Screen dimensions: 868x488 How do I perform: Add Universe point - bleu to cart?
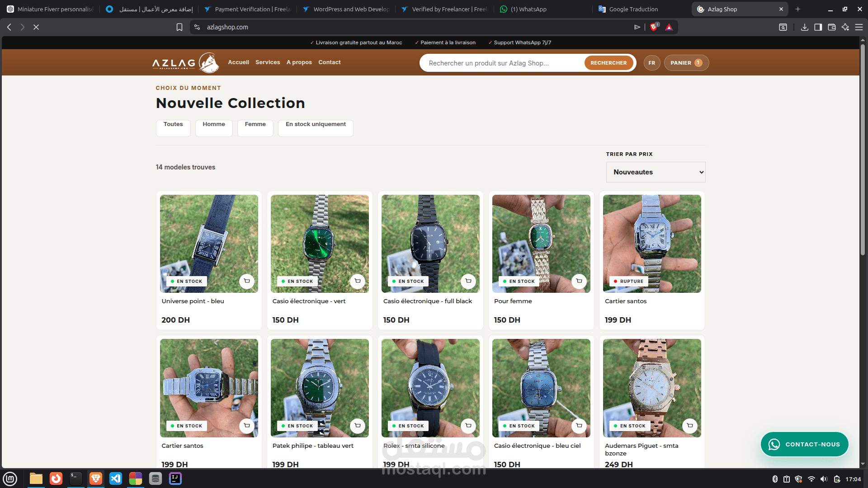[247, 281]
